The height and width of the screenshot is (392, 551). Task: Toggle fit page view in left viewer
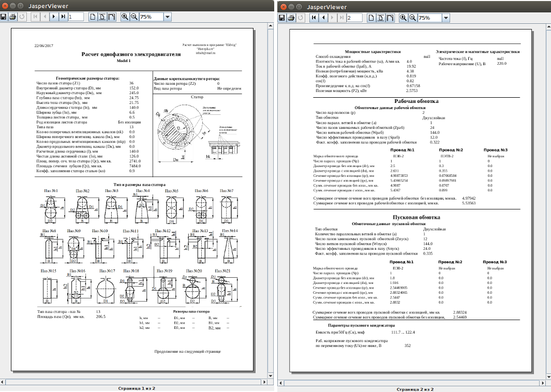click(x=102, y=17)
